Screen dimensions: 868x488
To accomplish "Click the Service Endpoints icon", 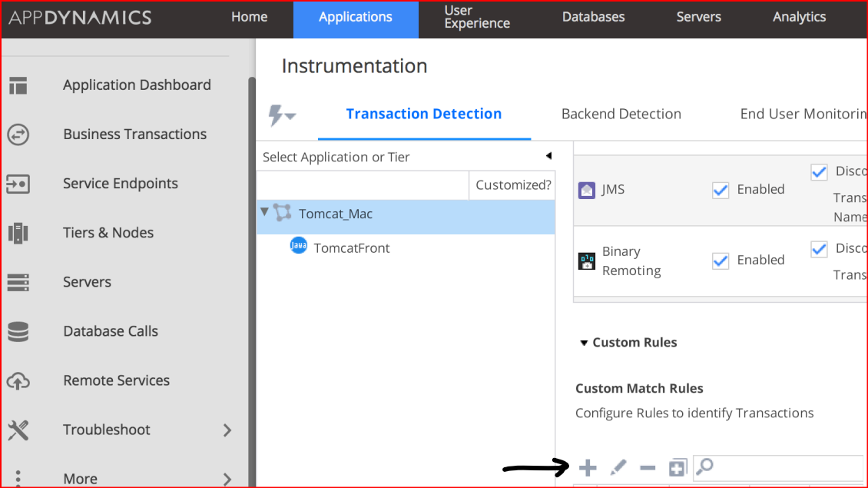I will pos(18,184).
